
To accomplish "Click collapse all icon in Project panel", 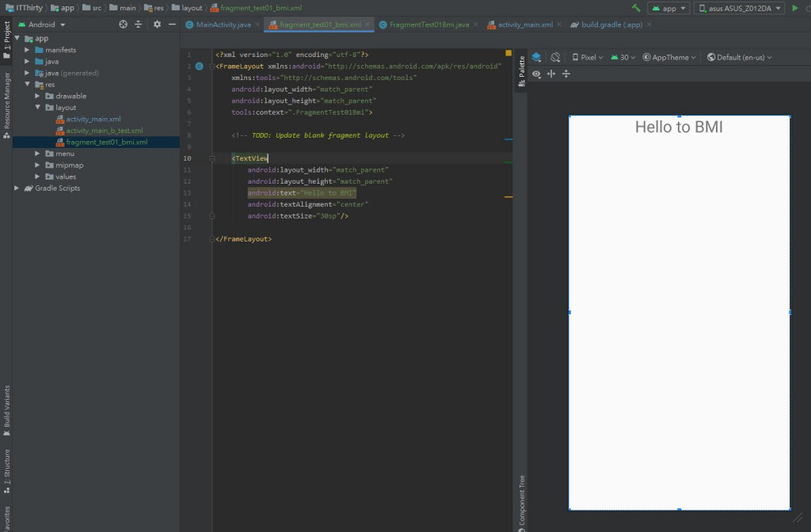I will [x=139, y=25].
